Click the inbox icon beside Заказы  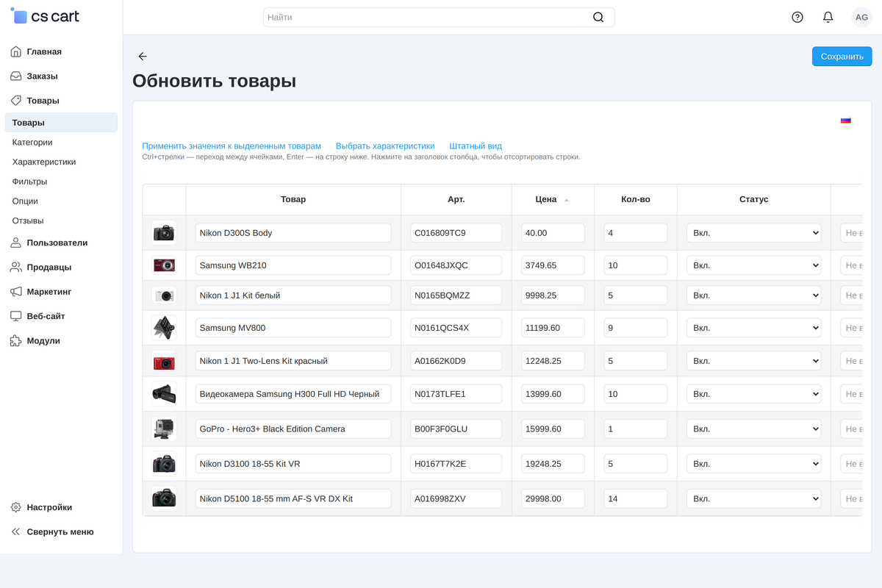tap(15, 76)
